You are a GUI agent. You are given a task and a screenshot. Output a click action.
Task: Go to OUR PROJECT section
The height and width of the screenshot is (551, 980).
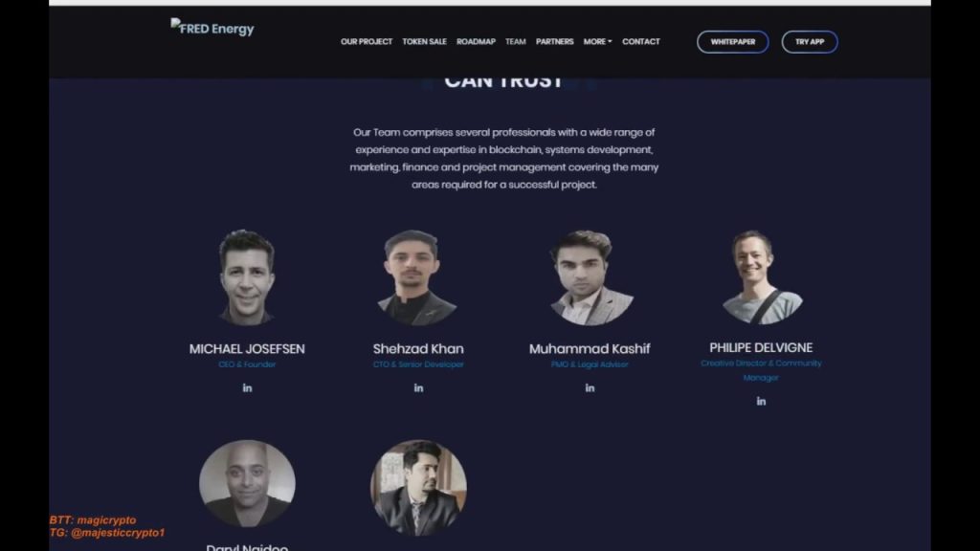(367, 42)
